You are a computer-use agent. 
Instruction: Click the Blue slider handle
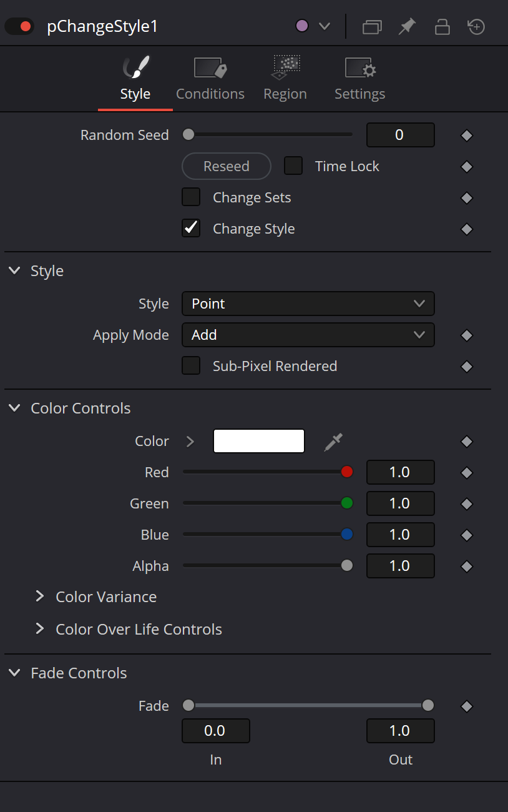pyautogui.click(x=347, y=534)
